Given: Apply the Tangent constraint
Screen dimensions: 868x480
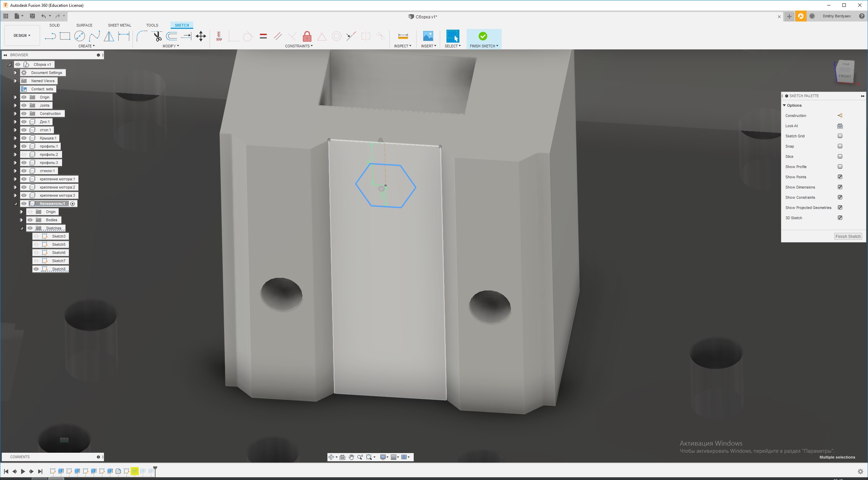Looking at the screenshot, I should coord(248,36).
